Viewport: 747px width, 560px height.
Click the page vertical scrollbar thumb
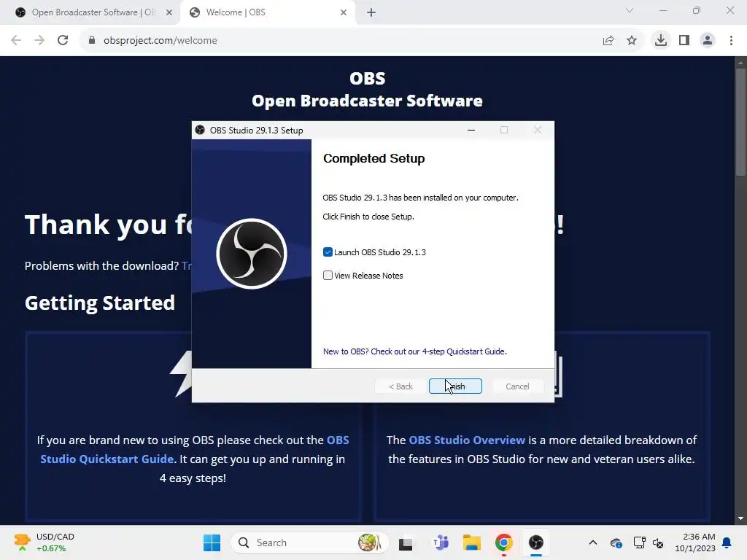point(740,122)
